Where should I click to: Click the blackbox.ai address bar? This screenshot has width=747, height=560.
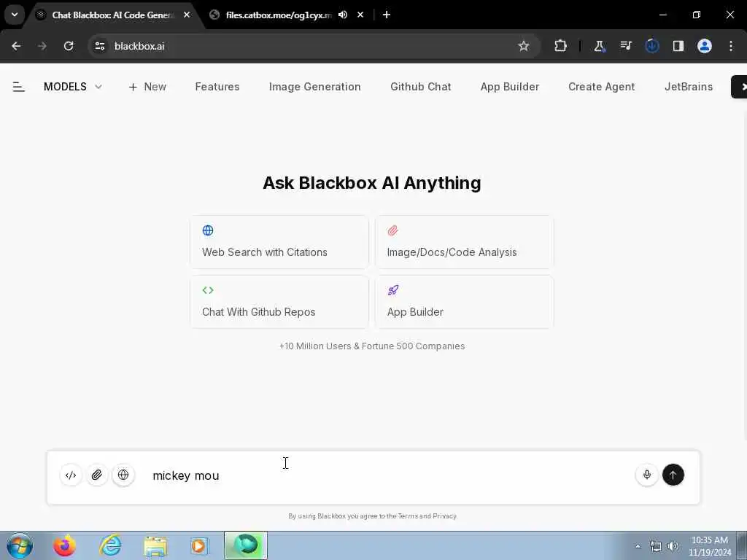[x=314, y=46]
